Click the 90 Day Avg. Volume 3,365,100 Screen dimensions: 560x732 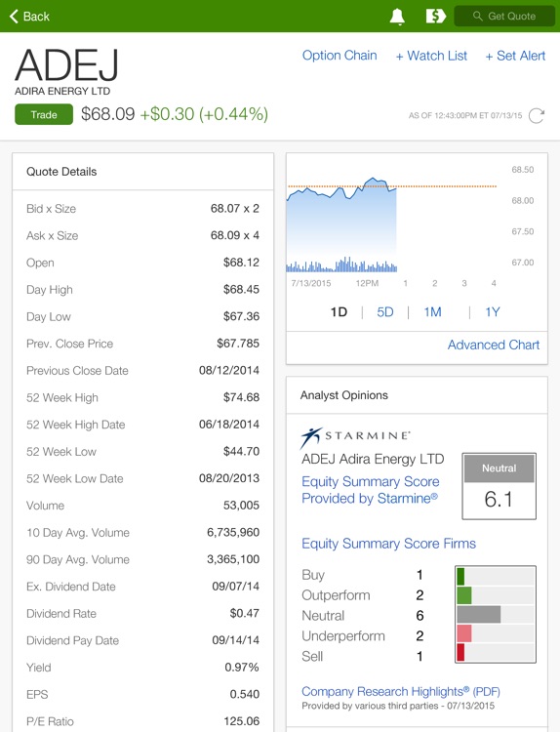[233, 559]
